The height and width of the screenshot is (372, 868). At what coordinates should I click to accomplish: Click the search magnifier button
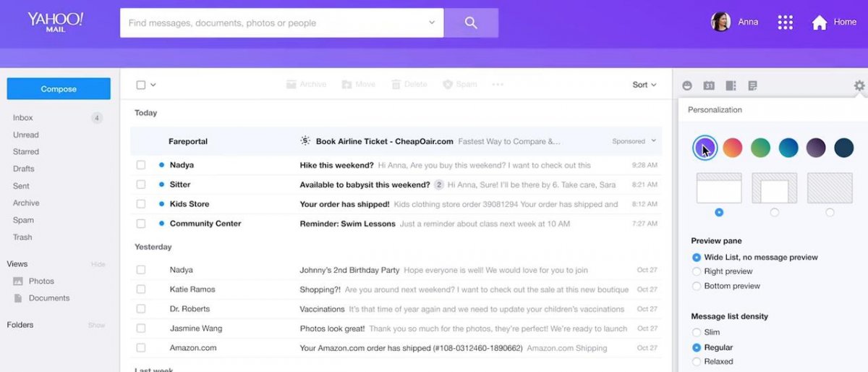pos(471,23)
